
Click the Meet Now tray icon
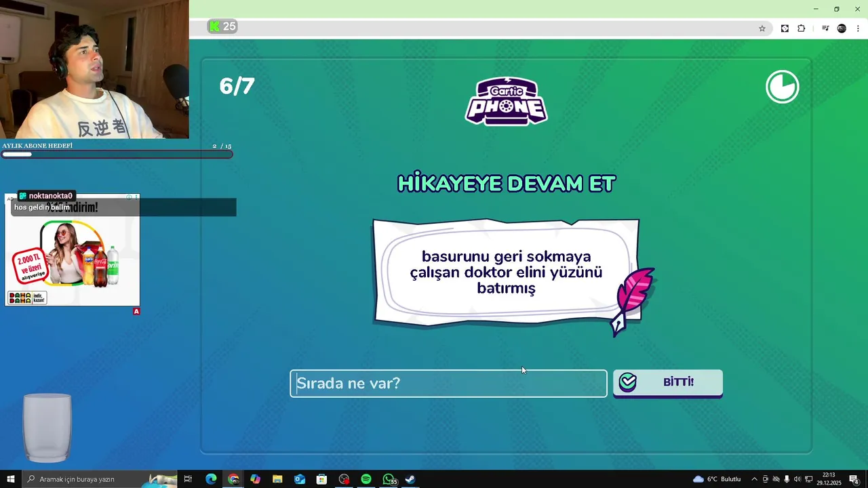point(766,479)
